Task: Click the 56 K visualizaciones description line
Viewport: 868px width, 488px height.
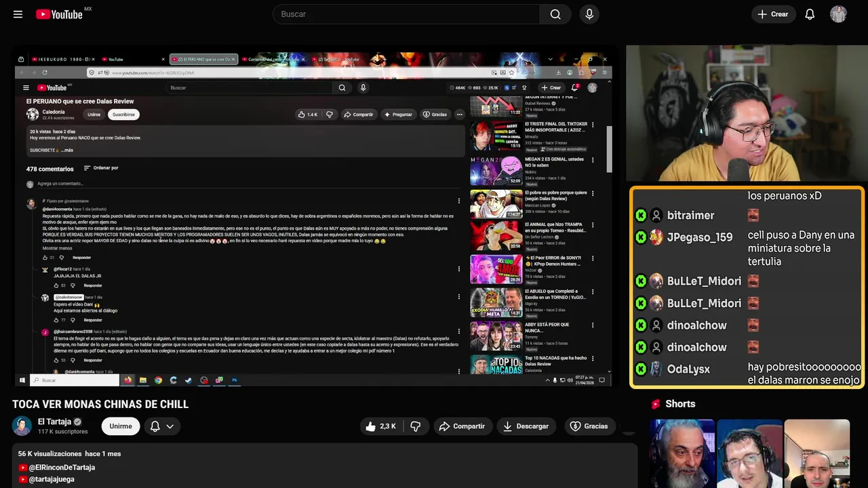Action: tap(69, 453)
